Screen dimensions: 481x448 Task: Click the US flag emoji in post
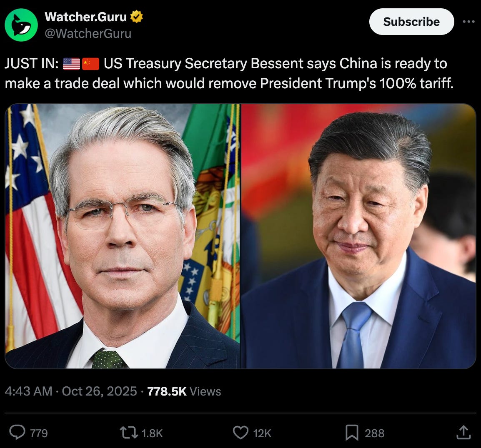tap(71, 64)
